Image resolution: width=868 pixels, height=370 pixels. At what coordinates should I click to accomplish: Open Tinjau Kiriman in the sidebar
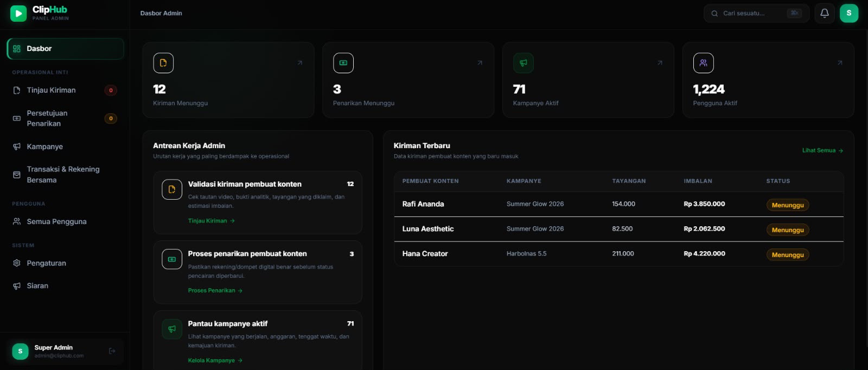[65, 91]
